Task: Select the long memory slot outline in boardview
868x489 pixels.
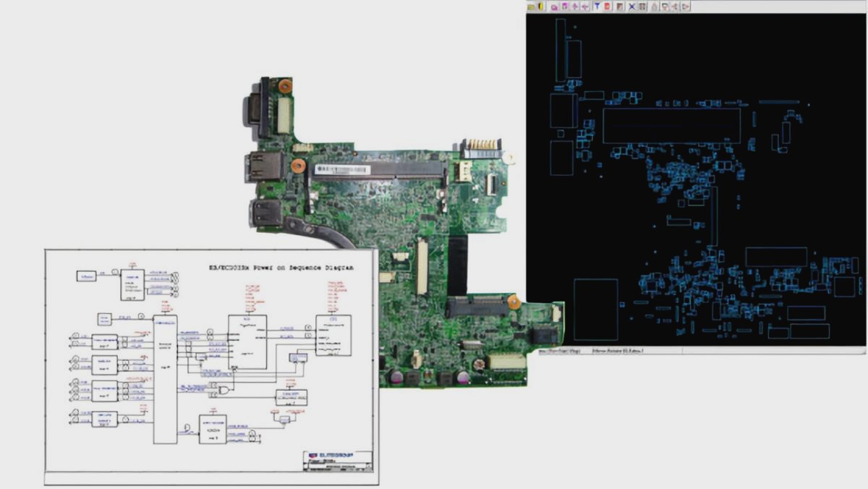Action: 671,125
